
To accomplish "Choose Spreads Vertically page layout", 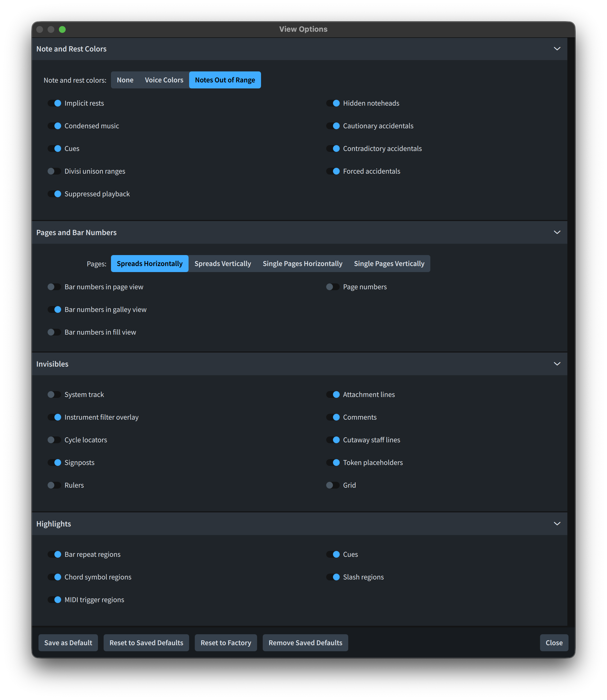I will [223, 264].
